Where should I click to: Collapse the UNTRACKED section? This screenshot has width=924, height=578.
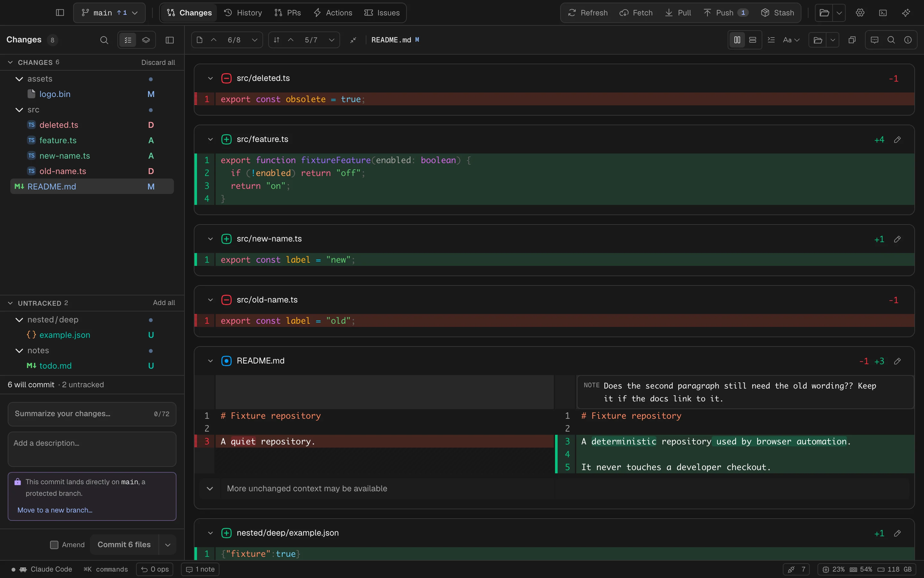click(x=10, y=303)
